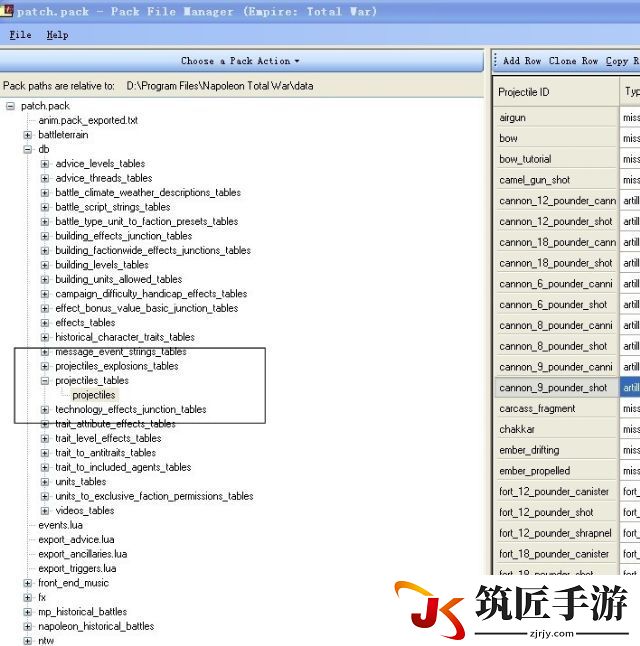Screen dimensions: 640x646
Task: Select the chakkar cell
Action: [x=556, y=429]
